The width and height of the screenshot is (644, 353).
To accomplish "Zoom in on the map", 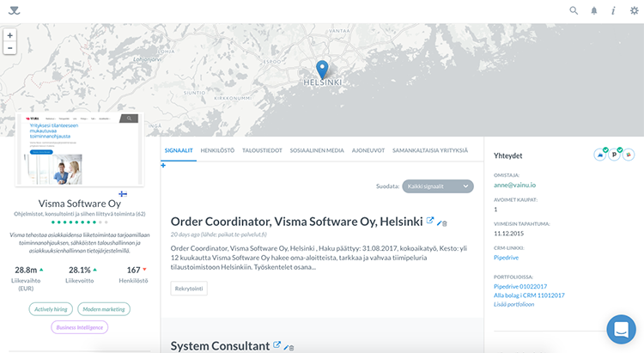I will tap(9, 36).
